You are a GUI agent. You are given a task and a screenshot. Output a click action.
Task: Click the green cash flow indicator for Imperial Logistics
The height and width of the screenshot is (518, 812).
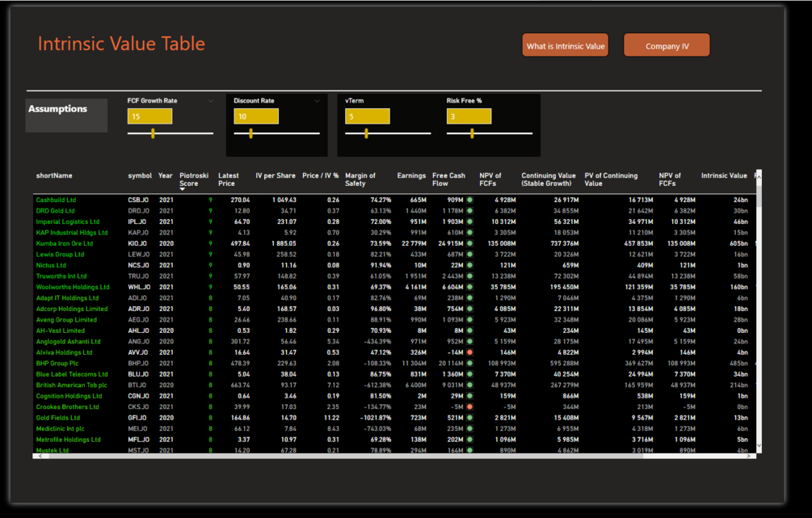point(469,221)
